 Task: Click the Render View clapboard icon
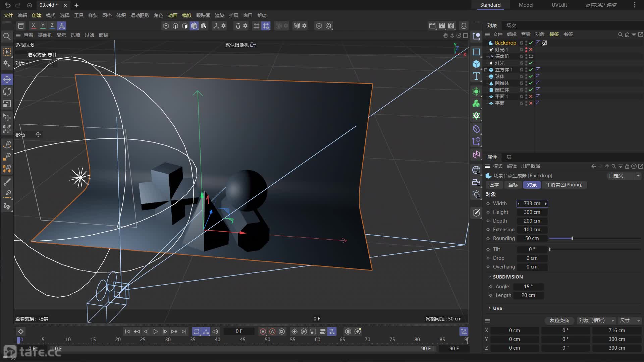(x=432, y=26)
